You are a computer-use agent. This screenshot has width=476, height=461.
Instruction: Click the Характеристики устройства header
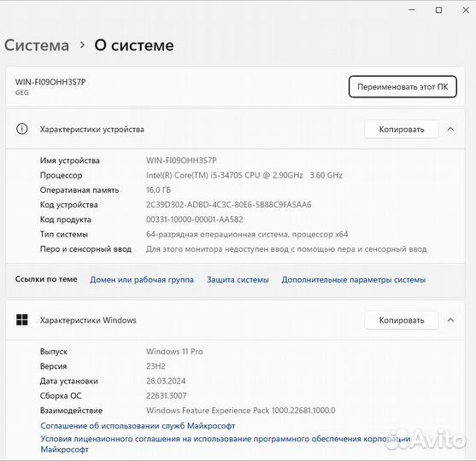click(x=92, y=130)
